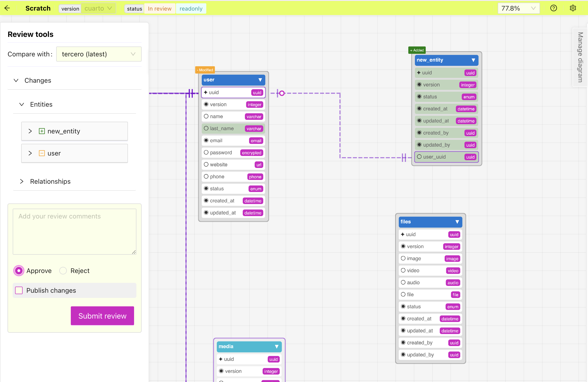Screen dimensions: 588x382
Task: Click the modified minus icon beside user
Action: (x=42, y=153)
